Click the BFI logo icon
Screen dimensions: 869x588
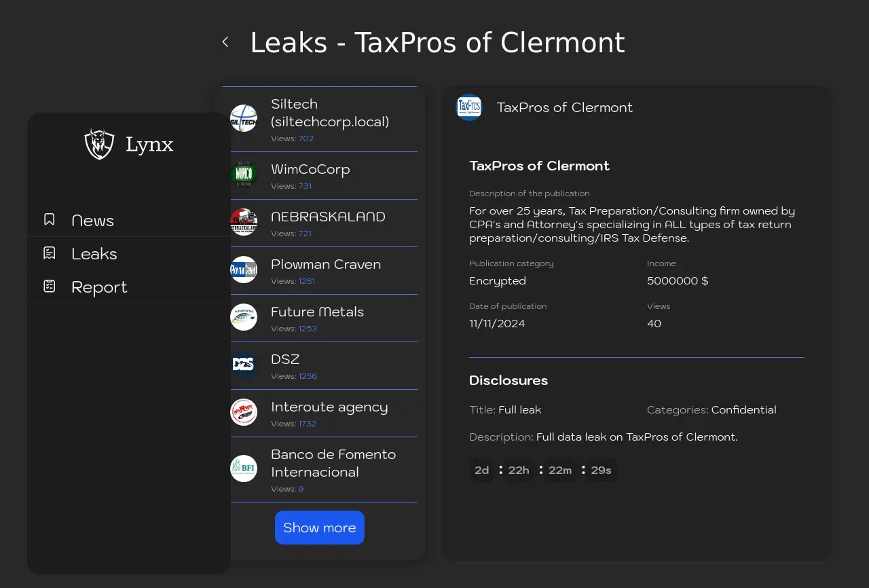pyautogui.click(x=244, y=468)
